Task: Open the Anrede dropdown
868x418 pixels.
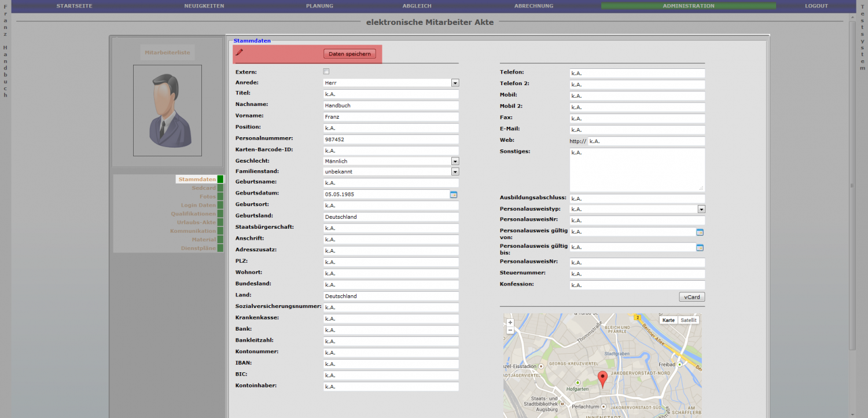Action: tap(455, 83)
